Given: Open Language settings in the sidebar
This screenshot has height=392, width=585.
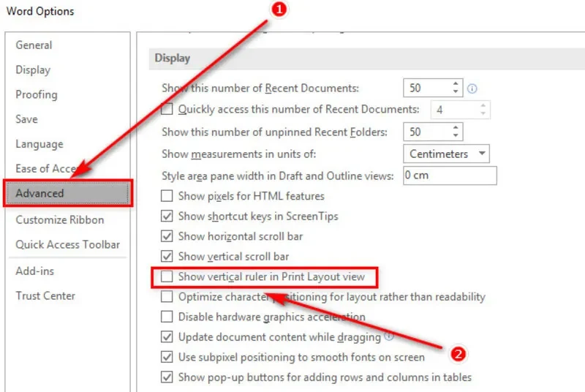Looking at the screenshot, I should pos(39,144).
